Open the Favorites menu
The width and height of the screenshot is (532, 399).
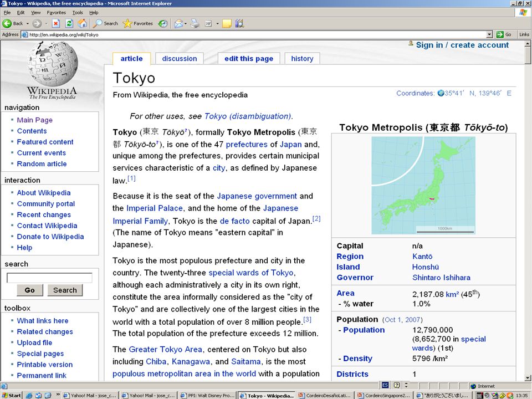57,13
